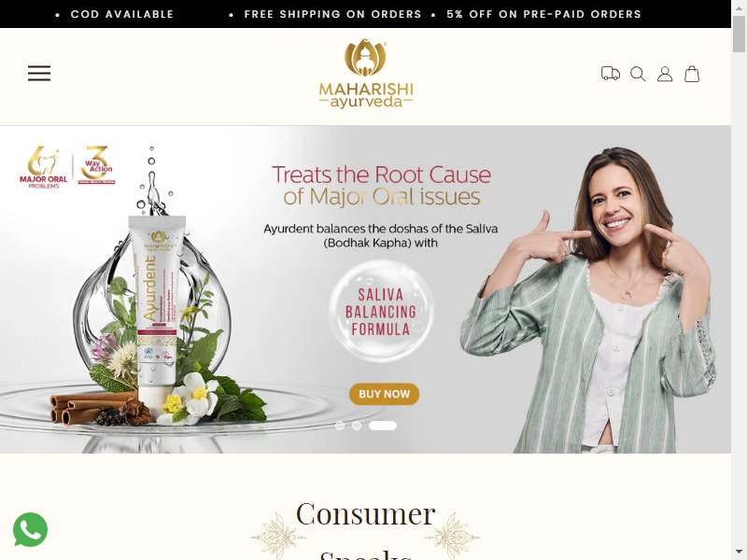Screen dimensions: 747x560
Task: Click the 6 Major Oral Problems badge
Action: point(43,167)
